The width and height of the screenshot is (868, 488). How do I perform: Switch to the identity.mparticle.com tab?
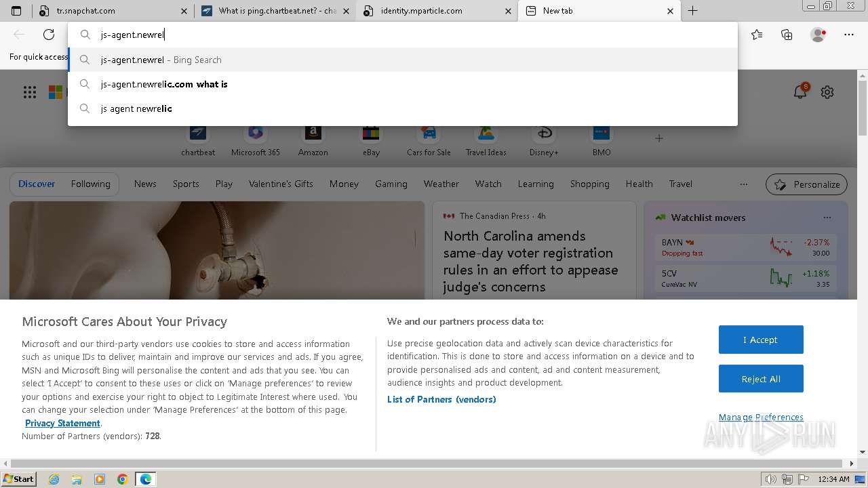click(x=437, y=11)
